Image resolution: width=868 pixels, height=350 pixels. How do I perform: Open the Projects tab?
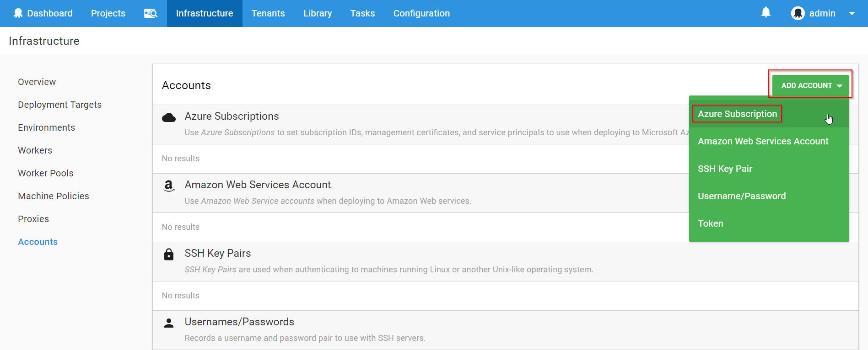pos(108,13)
